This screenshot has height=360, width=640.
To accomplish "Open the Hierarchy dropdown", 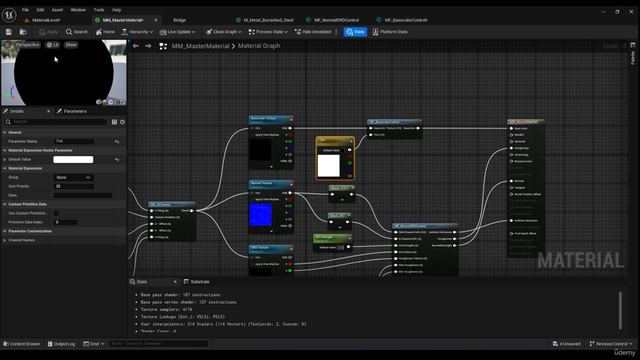I will 137,32.
